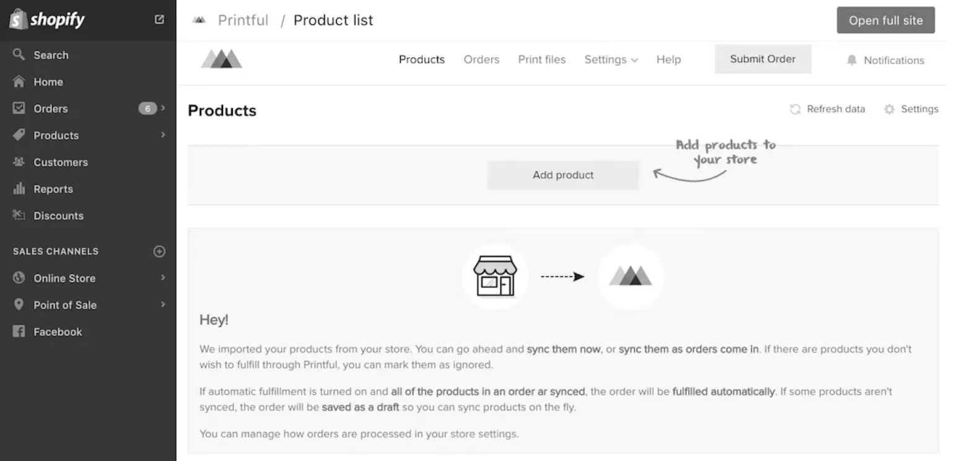Click the Discounts icon in sidebar

pyautogui.click(x=19, y=215)
